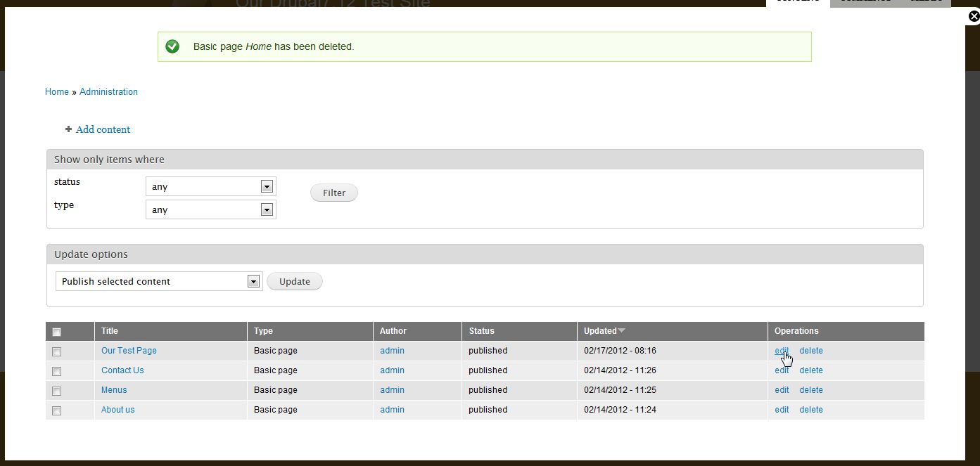Click the Filter button
The height and width of the screenshot is (466, 980).
click(x=334, y=193)
